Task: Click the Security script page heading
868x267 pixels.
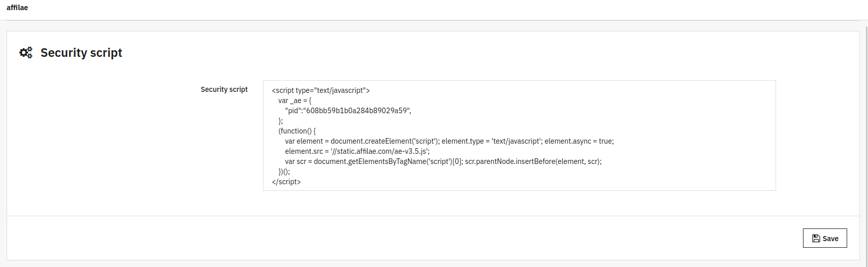Action: (x=81, y=53)
